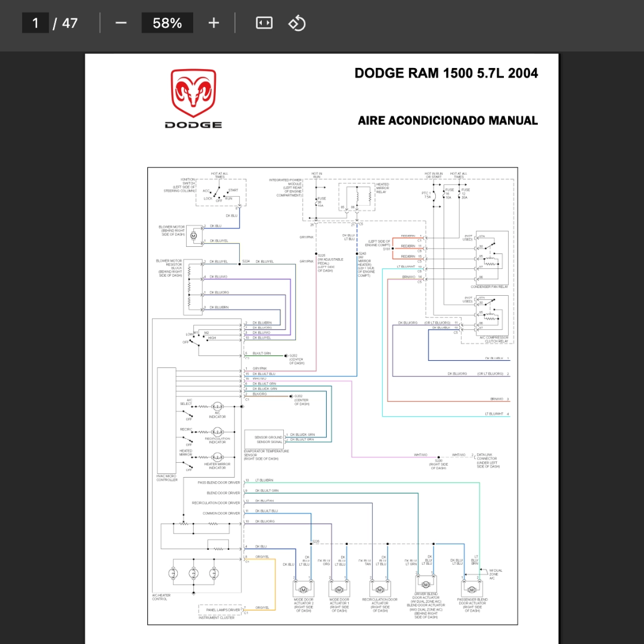Click the 'SENSOR GROUND' label
Image resolution: width=644 pixels, height=644 pixels.
coord(268,438)
